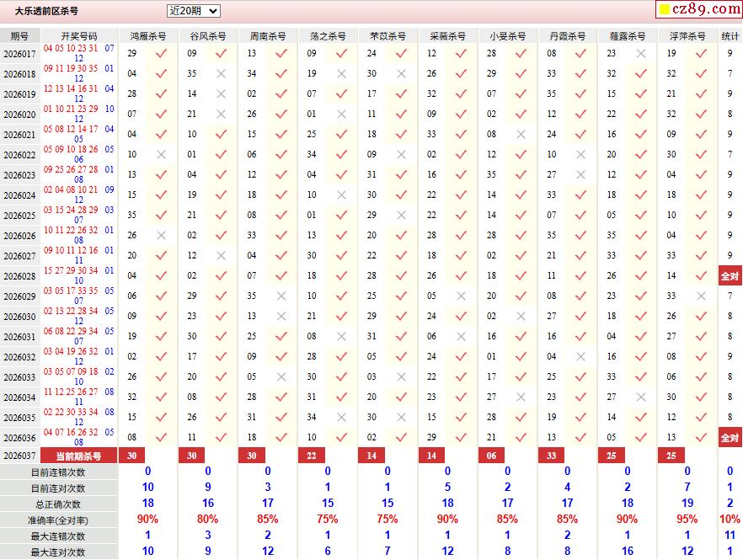
Task: Click the 统计 column header
Action: (x=730, y=36)
